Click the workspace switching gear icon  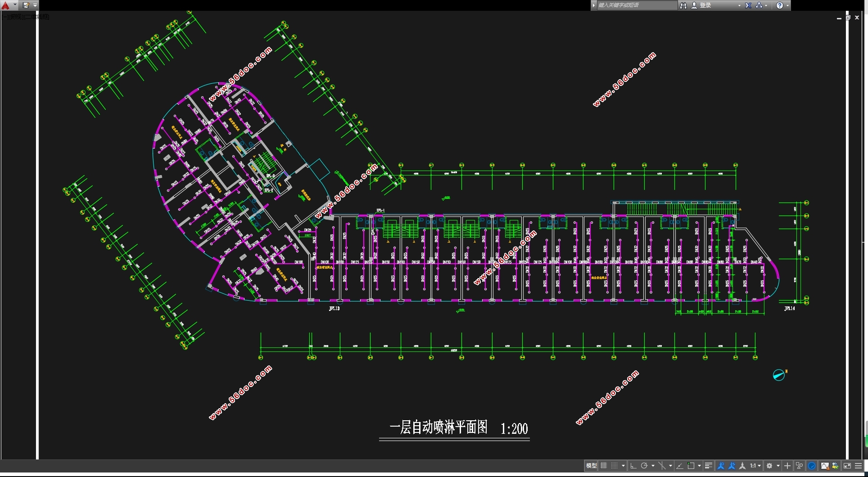(x=769, y=466)
